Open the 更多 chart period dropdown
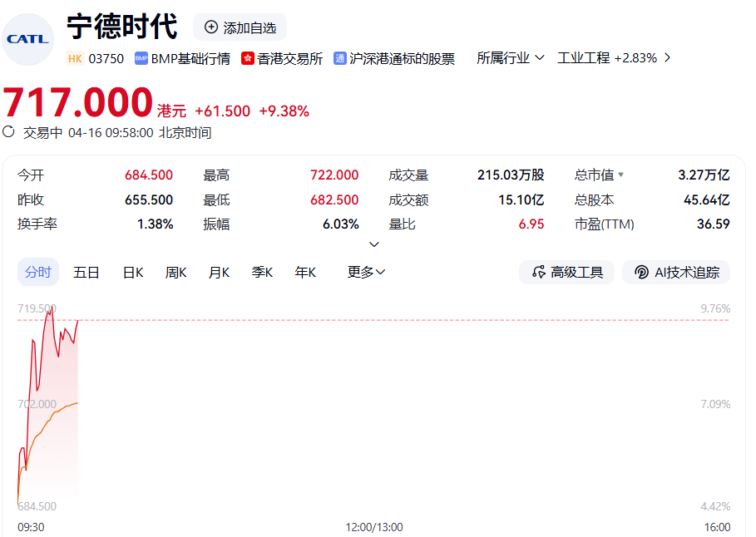 tap(366, 272)
